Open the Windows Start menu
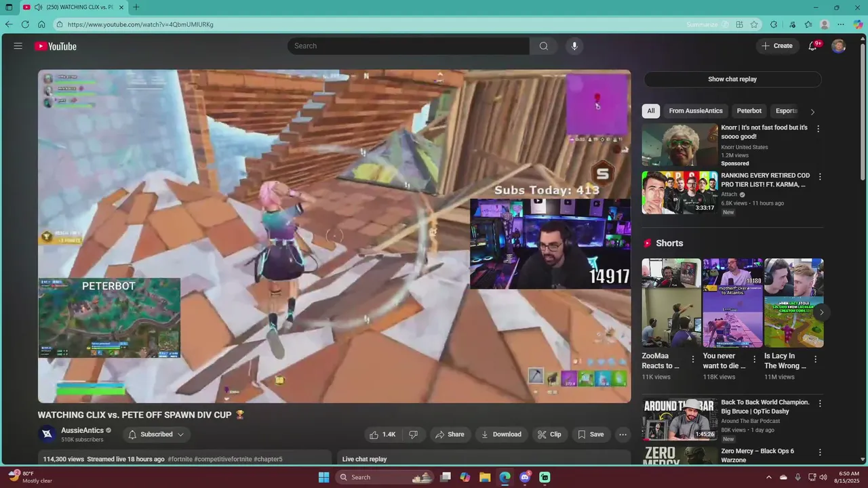This screenshot has height=488, width=868. [324, 477]
